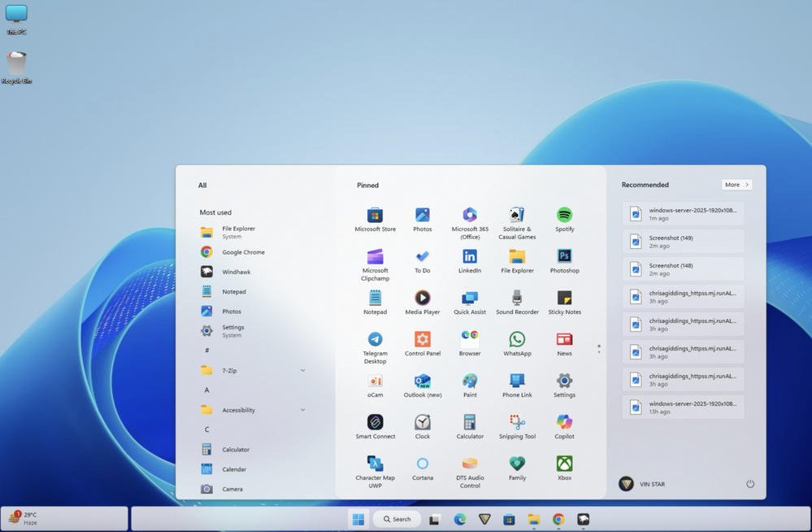Launch Character Map UWP
Image resolution: width=812 pixels, height=532 pixels.
tap(375, 473)
